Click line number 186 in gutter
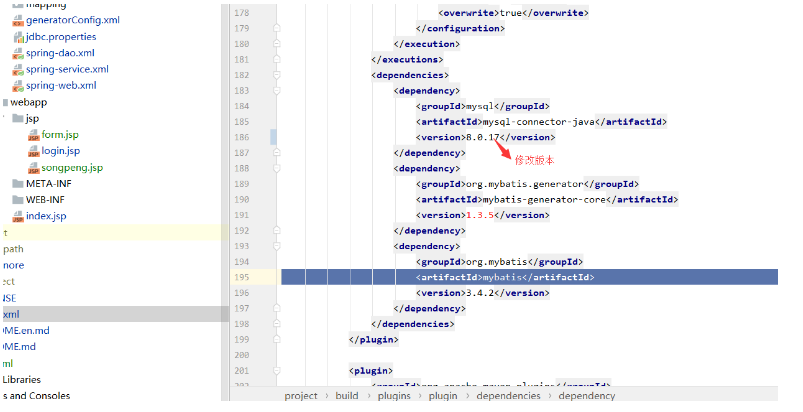803x412 pixels. coord(242,137)
